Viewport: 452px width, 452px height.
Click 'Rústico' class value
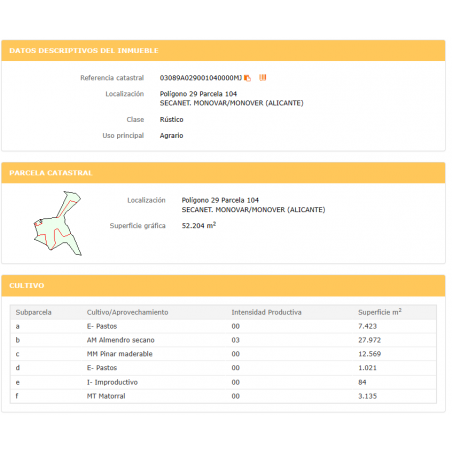pyautogui.click(x=171, y=120)
